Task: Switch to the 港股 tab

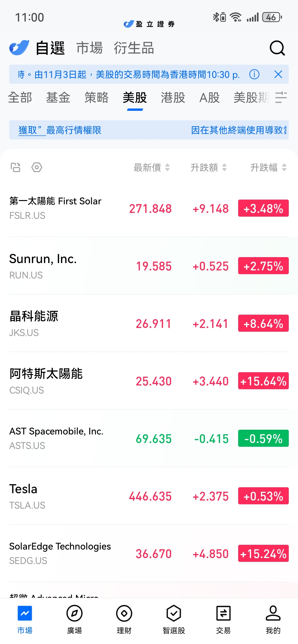Action: [173, 98]
